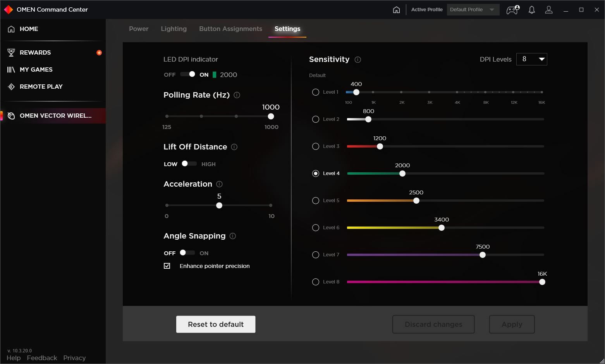The height and width of the screenshot is (364, 605).
Task: Open the Default Profile dropdown
Action: (473, 9)
